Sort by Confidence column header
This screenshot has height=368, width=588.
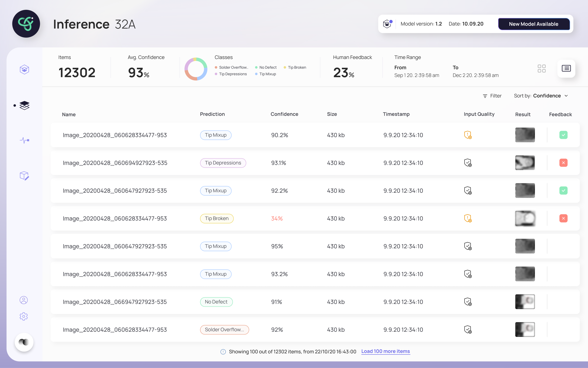284,114
